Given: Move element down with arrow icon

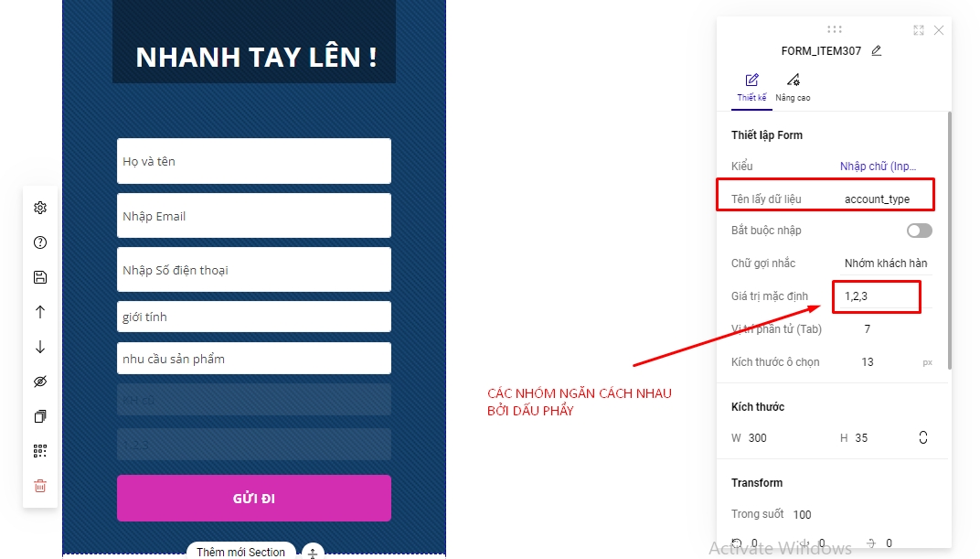Looking at the screenshot, I should [40, 347].
